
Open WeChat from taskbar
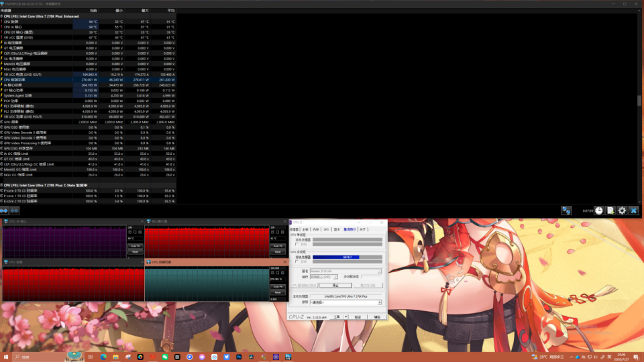click(165, 357)
